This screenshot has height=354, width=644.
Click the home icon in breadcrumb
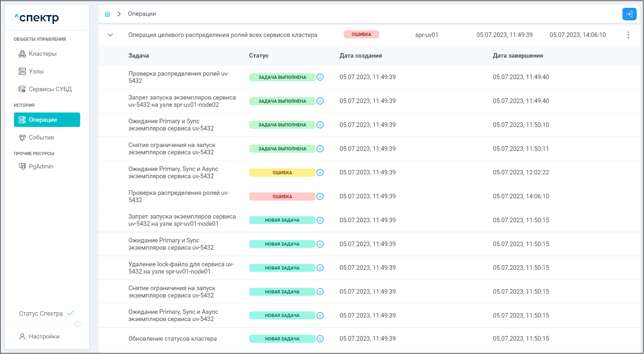coord(107,14)
